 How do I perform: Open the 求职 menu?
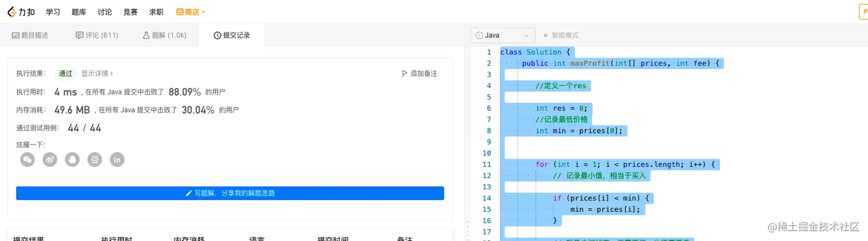tap(156, 12)
